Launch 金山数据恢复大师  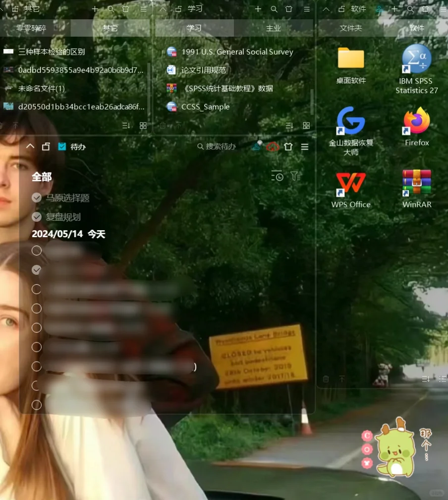351,131
